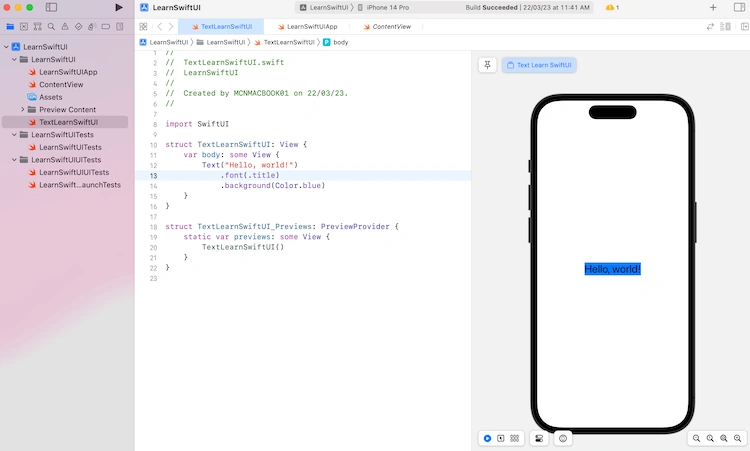The height and width of the screenshot is (451, 750).
Task: Click LearnSwiftUI project in the breadcrumb bar
Action: (x=164, y=42)
